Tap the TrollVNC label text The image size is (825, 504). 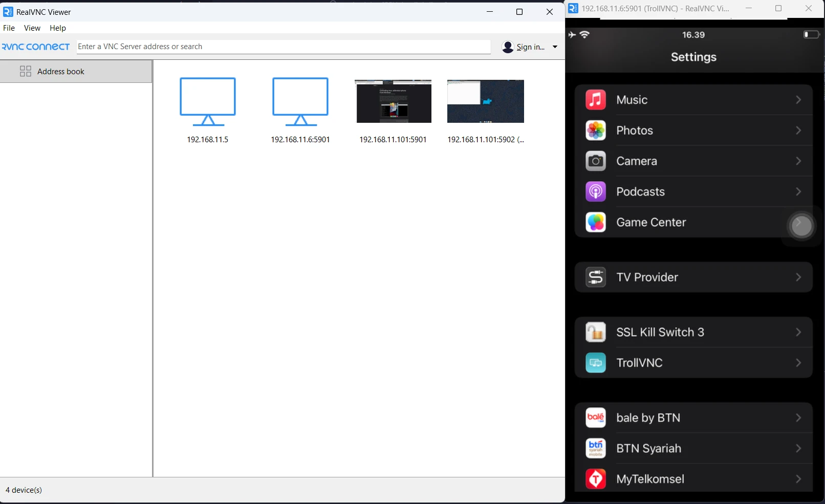tap(639, 363)
